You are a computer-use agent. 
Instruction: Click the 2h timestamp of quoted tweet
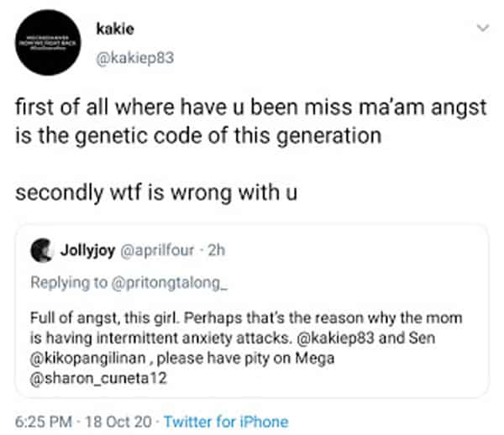(217, 250)
